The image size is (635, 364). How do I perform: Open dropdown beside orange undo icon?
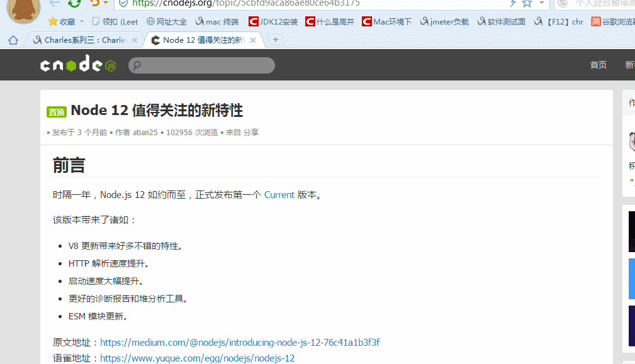click(x=106, y=3)
